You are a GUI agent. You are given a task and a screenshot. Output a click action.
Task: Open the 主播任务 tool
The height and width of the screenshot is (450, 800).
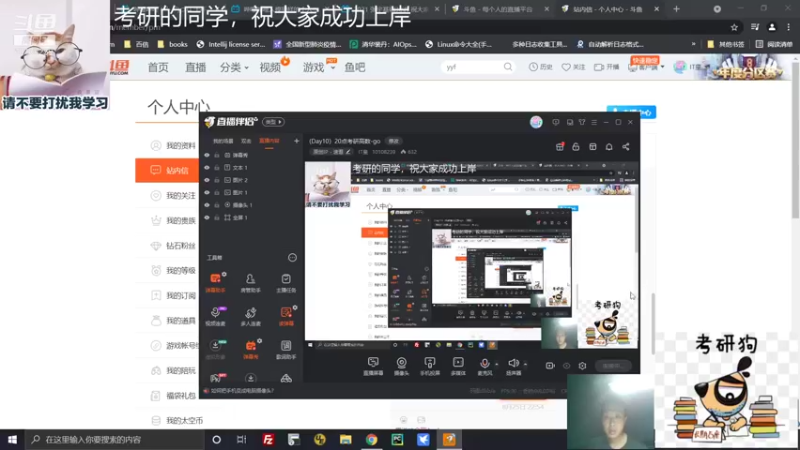coord(286,283)
